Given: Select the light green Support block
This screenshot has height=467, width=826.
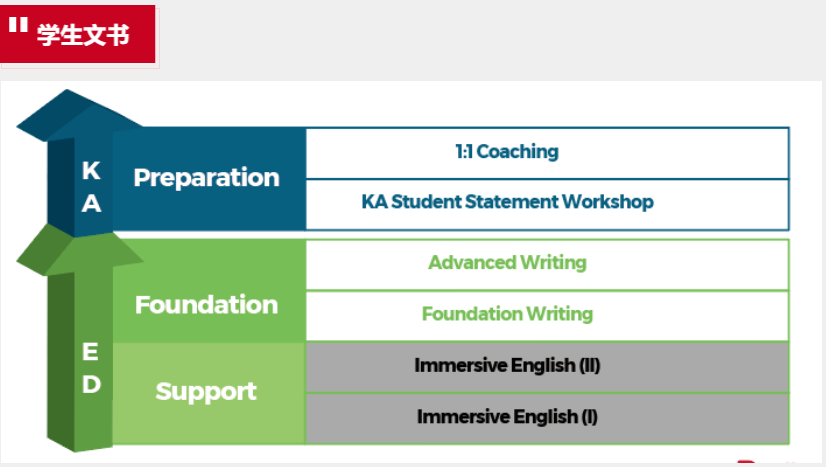Looking at the screenshot, I should 207,391.
